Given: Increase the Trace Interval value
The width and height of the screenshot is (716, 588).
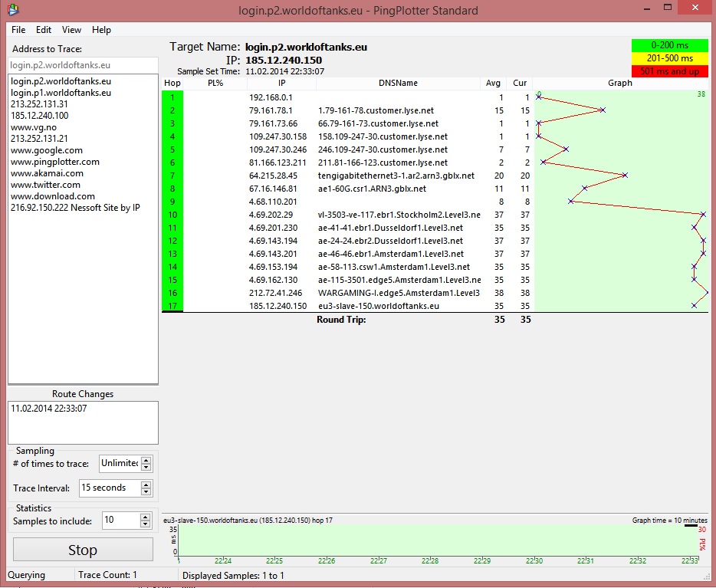Looking at the screenshot, I should [146, 485].
